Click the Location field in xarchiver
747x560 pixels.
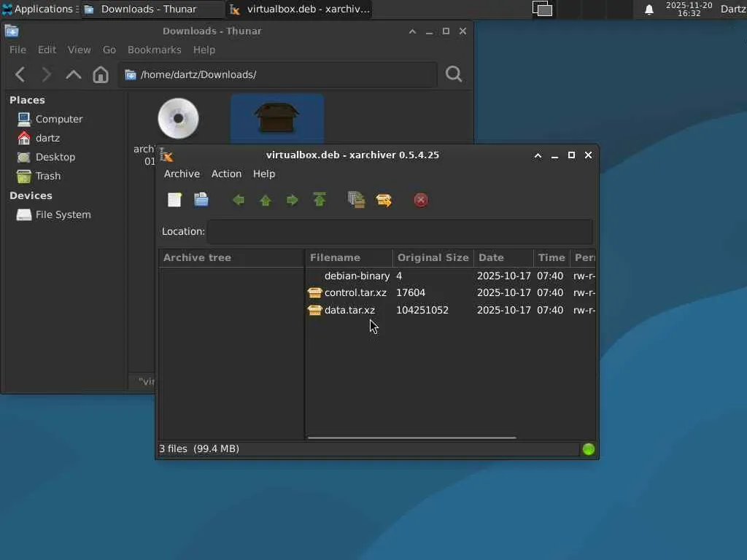400,231
